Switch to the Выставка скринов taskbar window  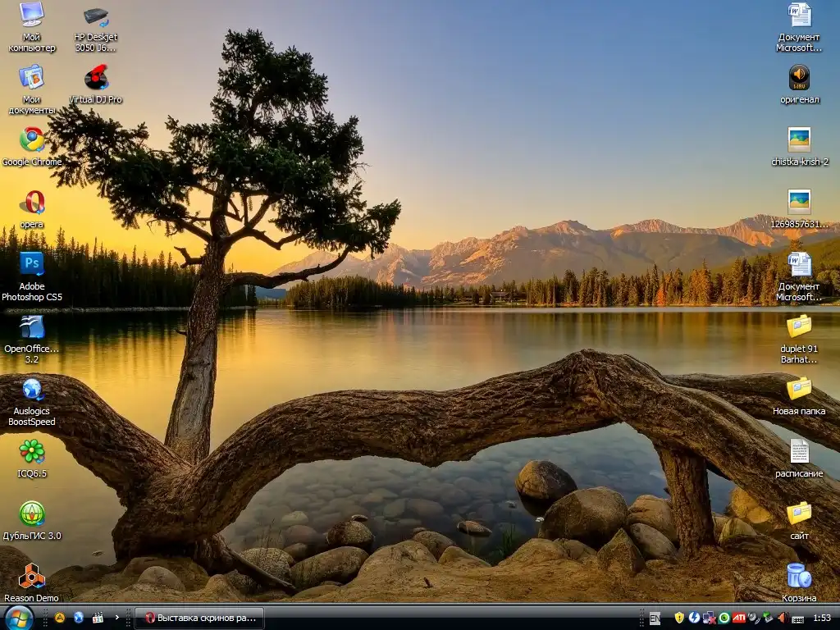200,617
